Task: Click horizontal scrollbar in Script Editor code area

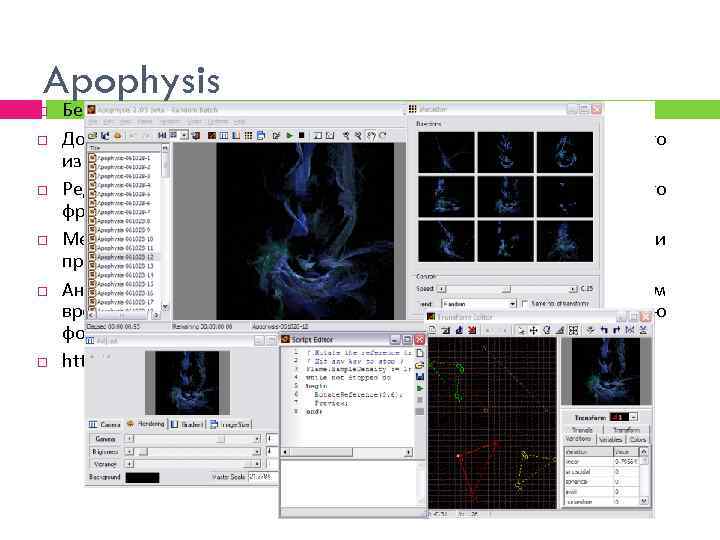Action: point(346,452)
